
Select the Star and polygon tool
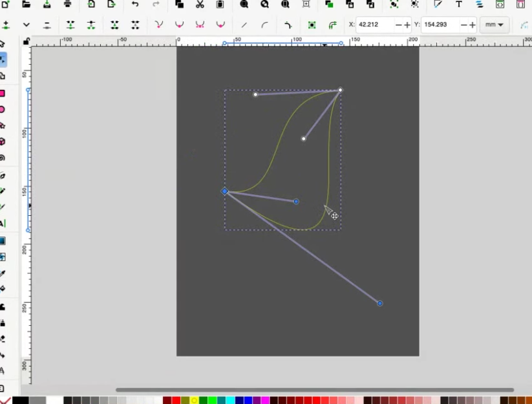point(3,125)
